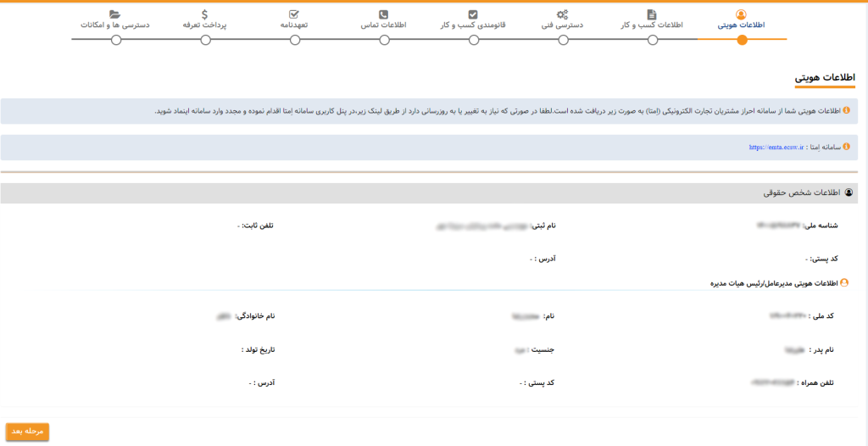
Task: Click the step circle under دسترسی فنی
Action: (x=563, y=40)
